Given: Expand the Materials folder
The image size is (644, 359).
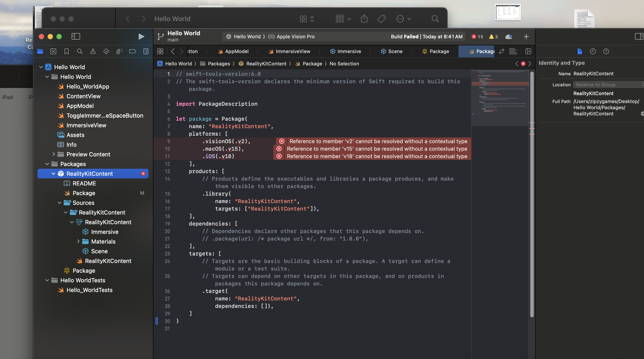Looking at the screenshot, I should (x=78, y=241).
